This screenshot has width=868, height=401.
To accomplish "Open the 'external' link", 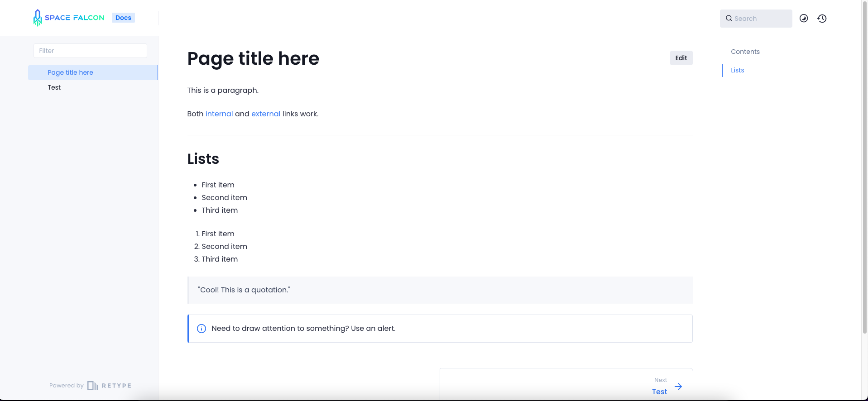I will coord(265,114).
